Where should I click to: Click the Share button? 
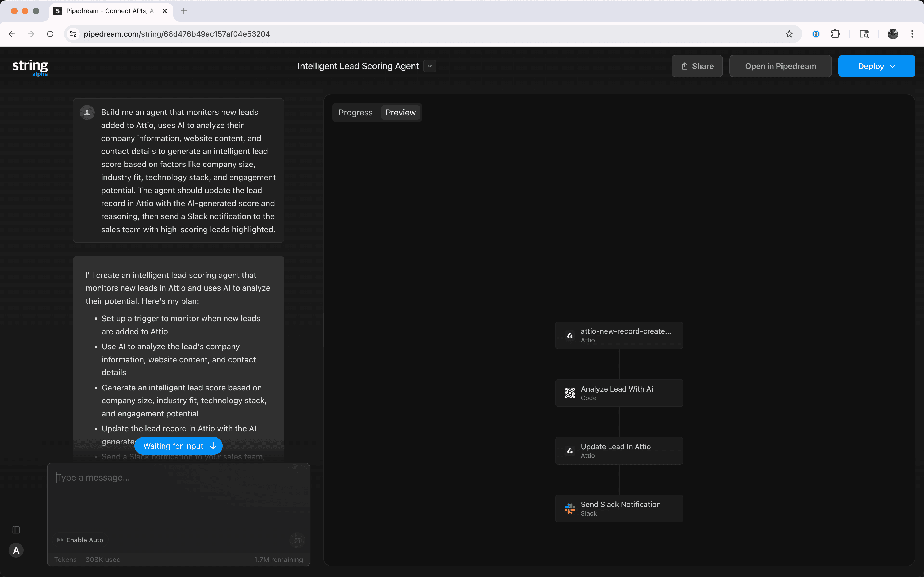click(697, 66)
